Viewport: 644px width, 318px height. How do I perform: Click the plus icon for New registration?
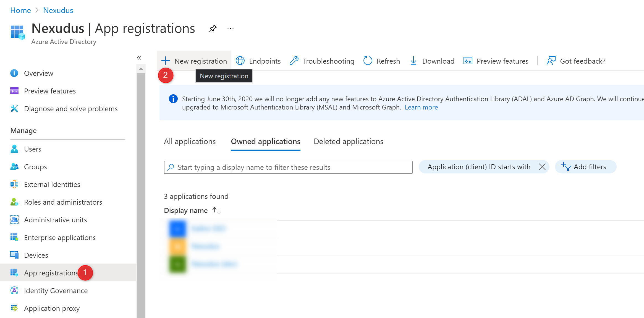click(166, 61)
